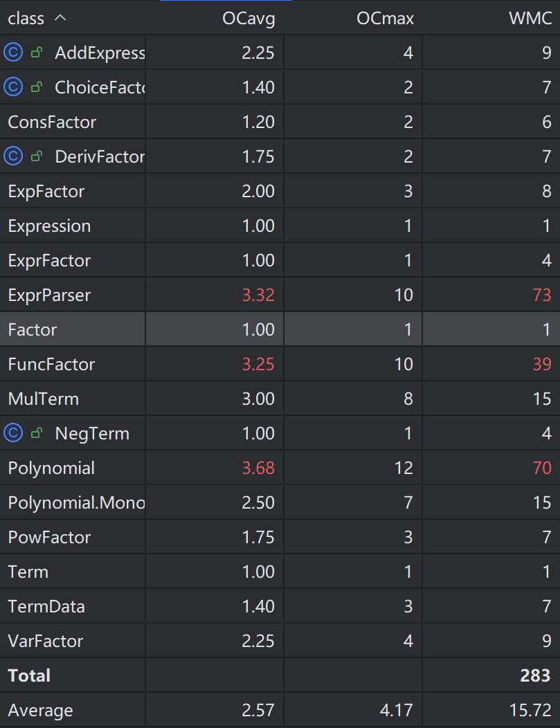Sort table by the OCavg column header
The height and width of the screenshot is (728, 560).
pos(249,19)
